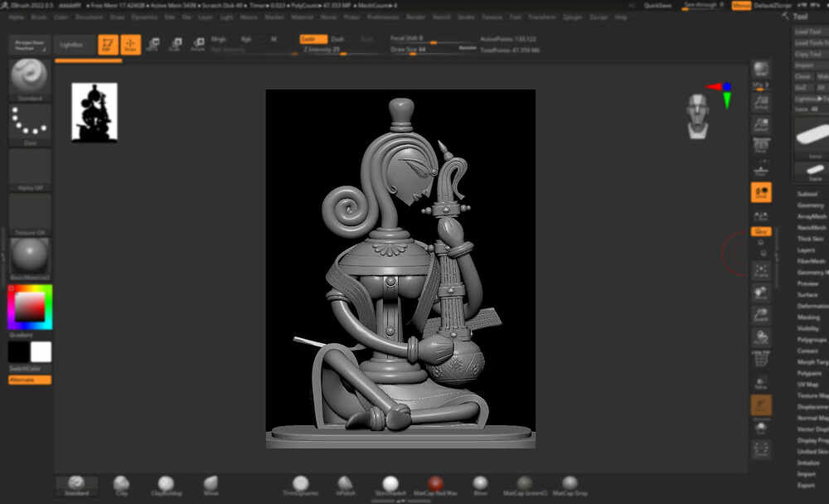This screenshot has height=504, width=829.
Task: Click the Xpose icon
Action: (x=761, y=449)
